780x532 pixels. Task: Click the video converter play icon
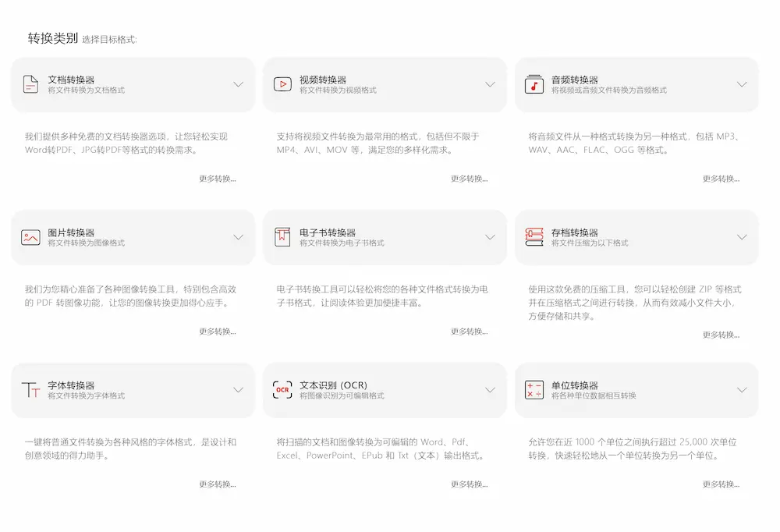(282, 84)
